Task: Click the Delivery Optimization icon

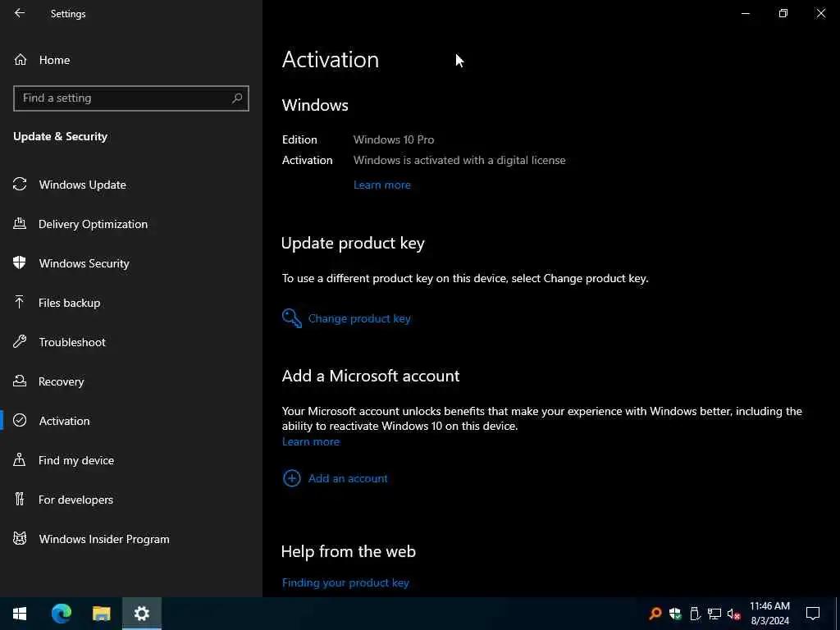Action: (20, 224)
